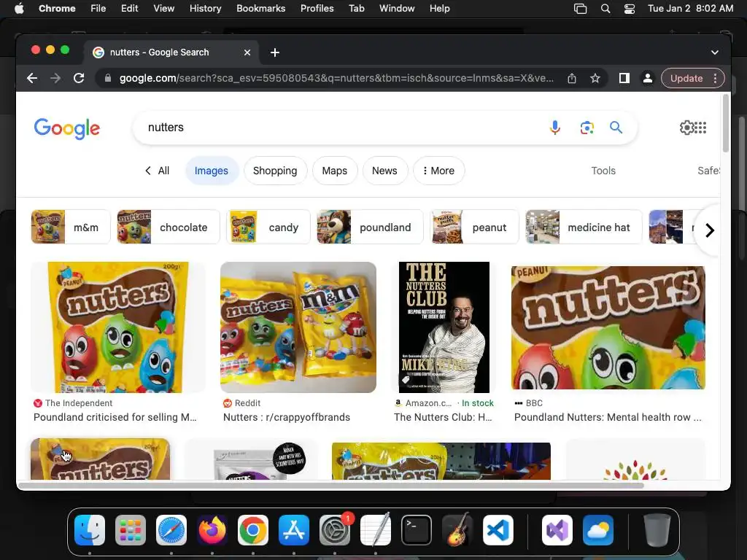This screenshot has width=747, height=560.
Task: Open Launchpad from the dock
Action: click(130, 530)
